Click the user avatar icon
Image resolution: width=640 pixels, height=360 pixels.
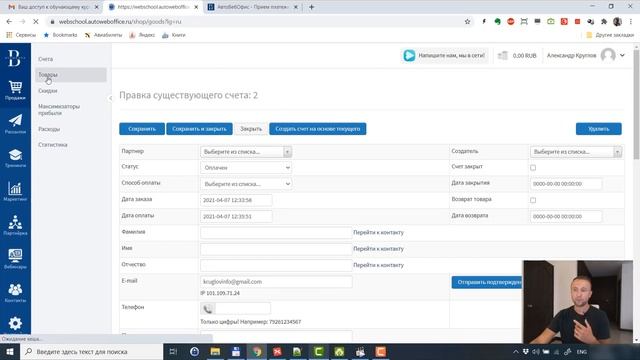[x=608, y=55]
